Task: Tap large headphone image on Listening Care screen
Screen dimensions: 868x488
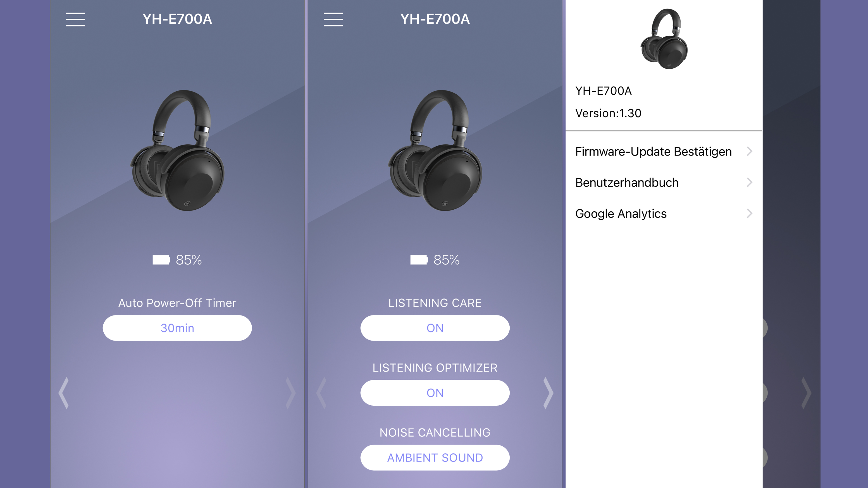Action: (x=435, y=150)
